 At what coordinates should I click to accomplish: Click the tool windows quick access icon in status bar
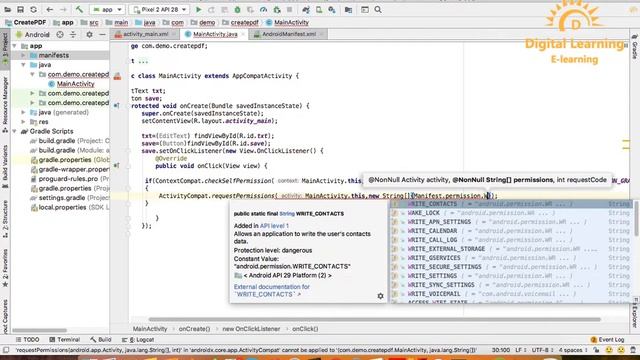tap(6, 350)
